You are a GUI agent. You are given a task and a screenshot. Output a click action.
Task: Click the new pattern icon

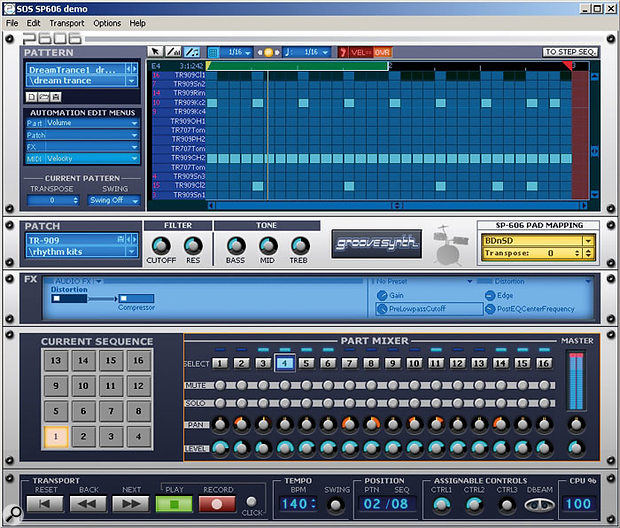(x=31, y=97)
